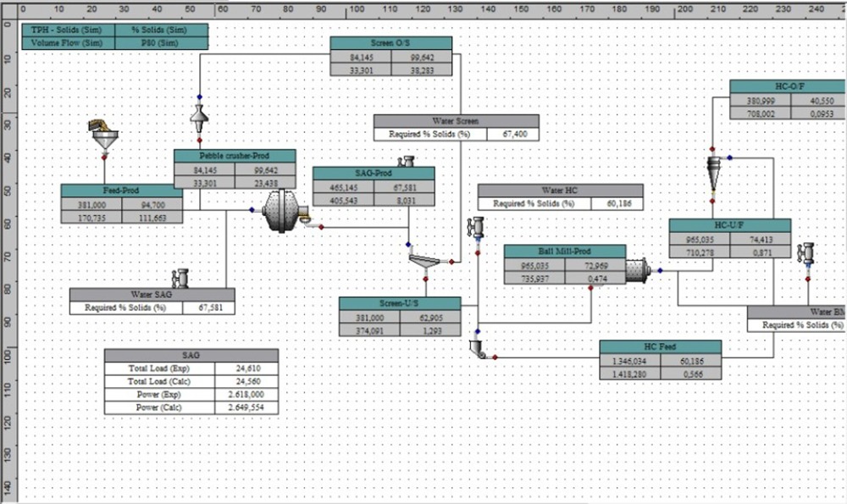Select the Water HC valve icon

[x=476, y=227]
